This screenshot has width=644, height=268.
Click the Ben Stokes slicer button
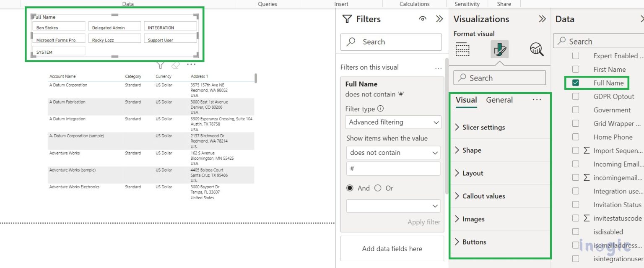click(59, 28)
